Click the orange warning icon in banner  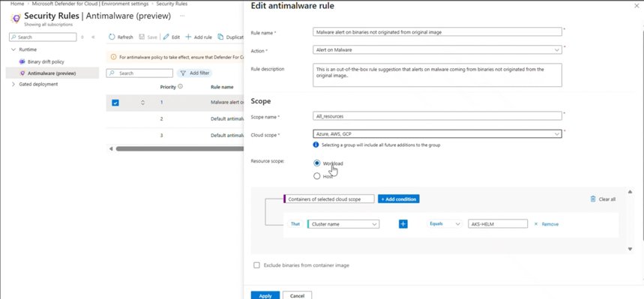point(114,57)
